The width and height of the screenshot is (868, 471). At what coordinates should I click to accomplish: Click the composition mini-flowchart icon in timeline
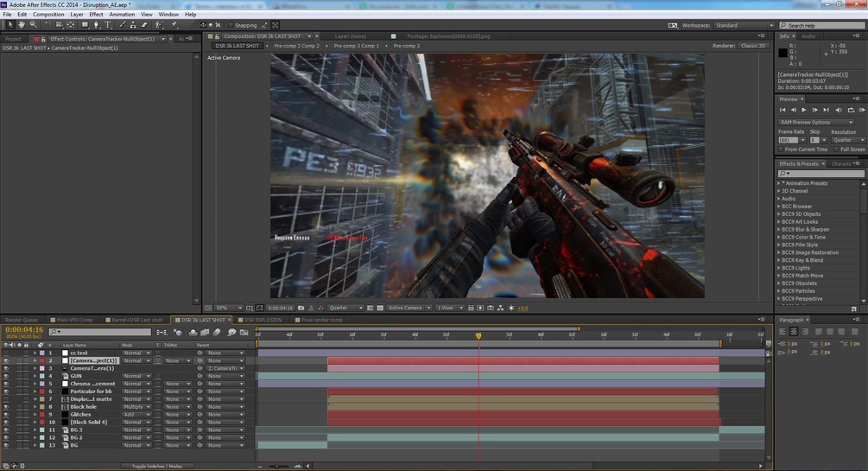click(162, 333)
